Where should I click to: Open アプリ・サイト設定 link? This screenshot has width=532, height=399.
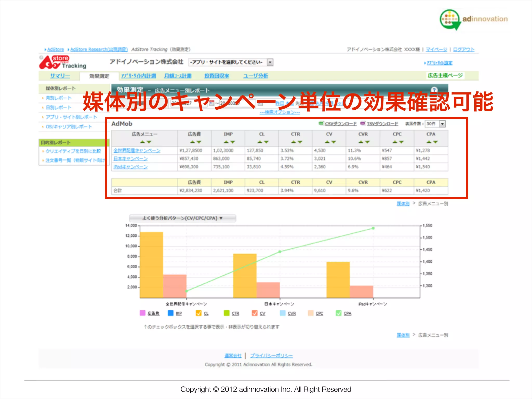440,63
